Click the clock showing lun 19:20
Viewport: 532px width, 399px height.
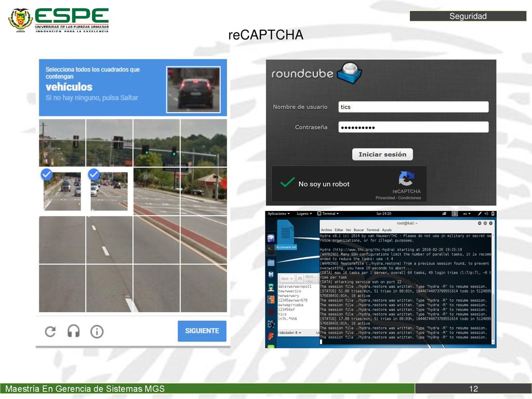(x=384, y=214)
